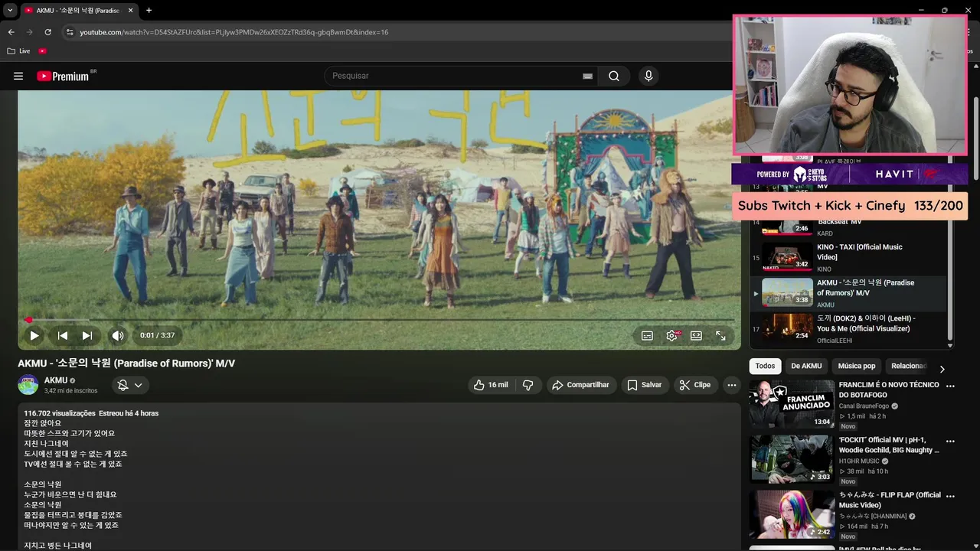Open FRANCLIM É O NOVO TÉCNICO video thumbnail
980x551 pixels.
[x=792, y=403]
